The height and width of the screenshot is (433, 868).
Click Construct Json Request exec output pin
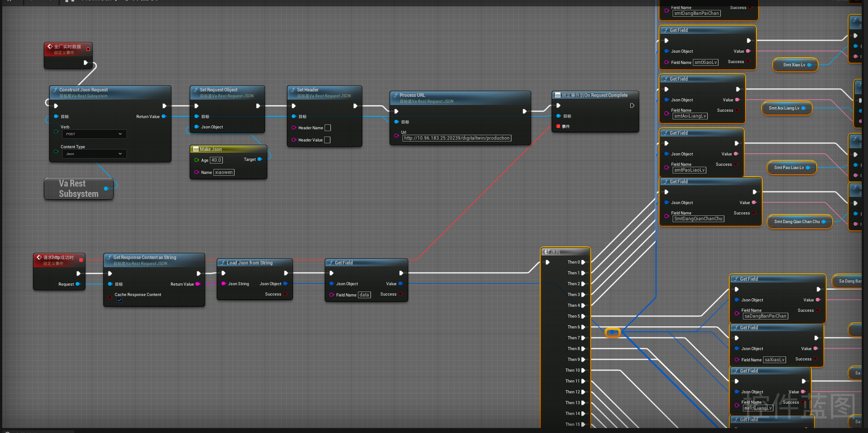(x=164, y=106)
